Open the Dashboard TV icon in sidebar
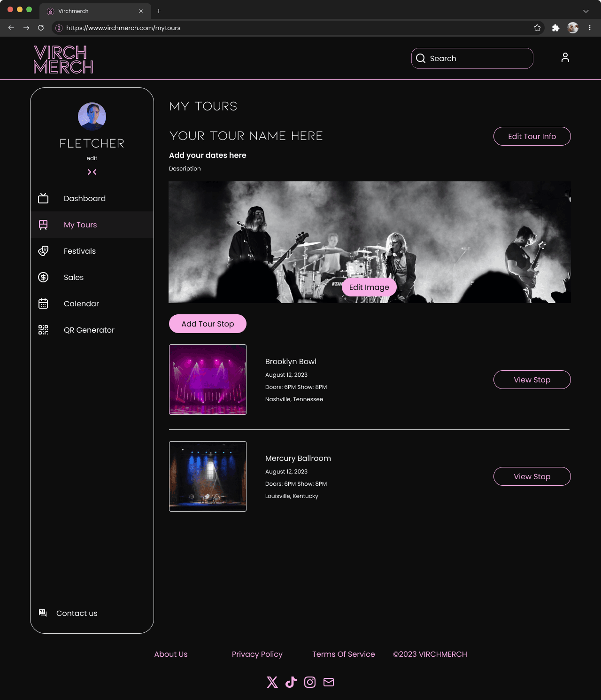 coord(43,198)
